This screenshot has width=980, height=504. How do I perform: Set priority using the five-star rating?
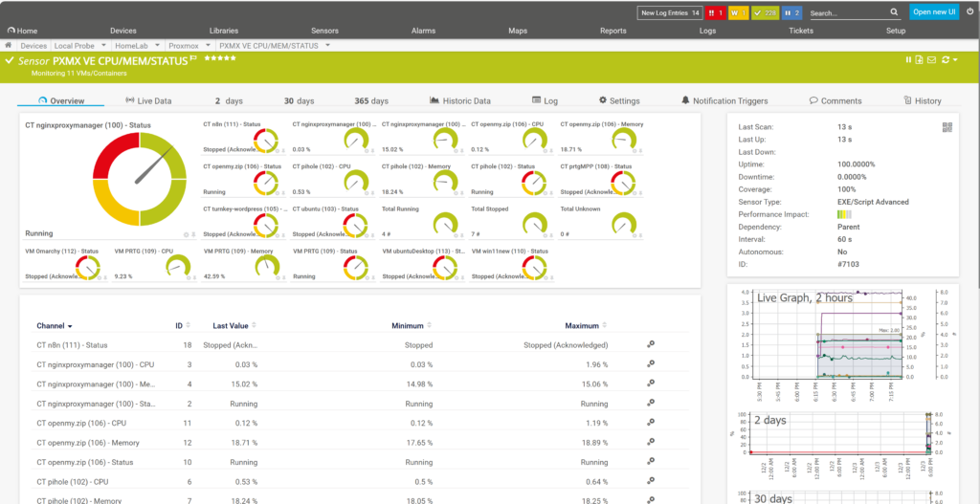point(217,59)
